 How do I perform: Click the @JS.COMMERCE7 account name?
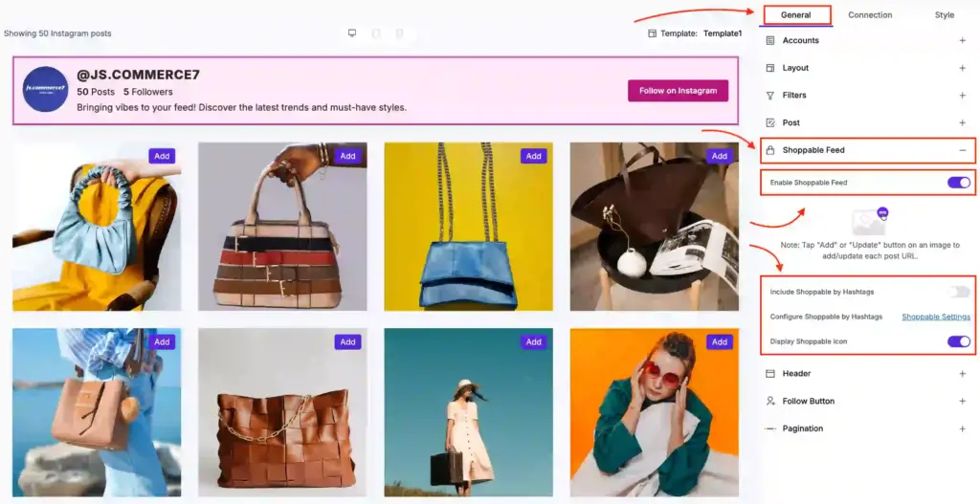[x=138, y=75]
